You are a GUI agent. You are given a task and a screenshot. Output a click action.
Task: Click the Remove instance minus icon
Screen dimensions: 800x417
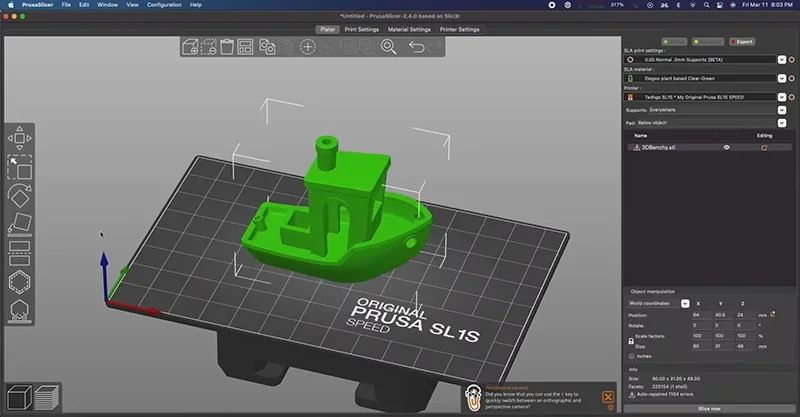coord(328,47)
